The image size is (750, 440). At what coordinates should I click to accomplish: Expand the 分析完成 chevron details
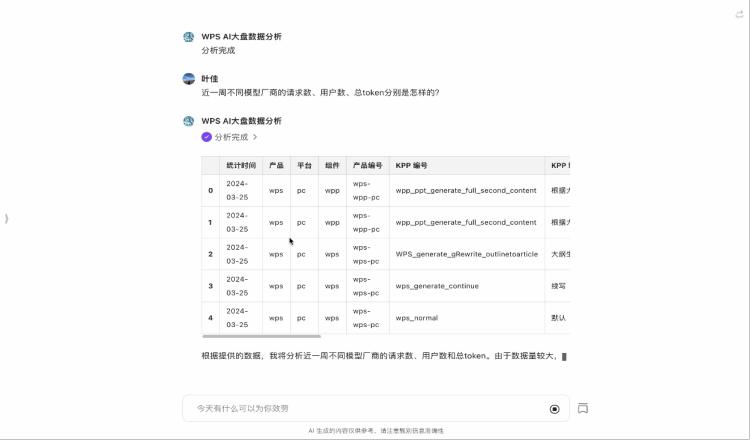pos(255,137)
